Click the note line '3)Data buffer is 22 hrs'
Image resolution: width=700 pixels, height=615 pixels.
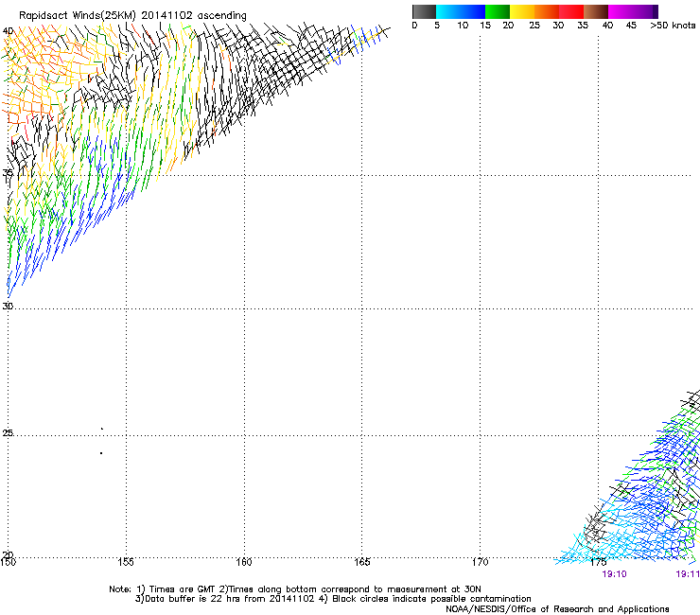333,599
